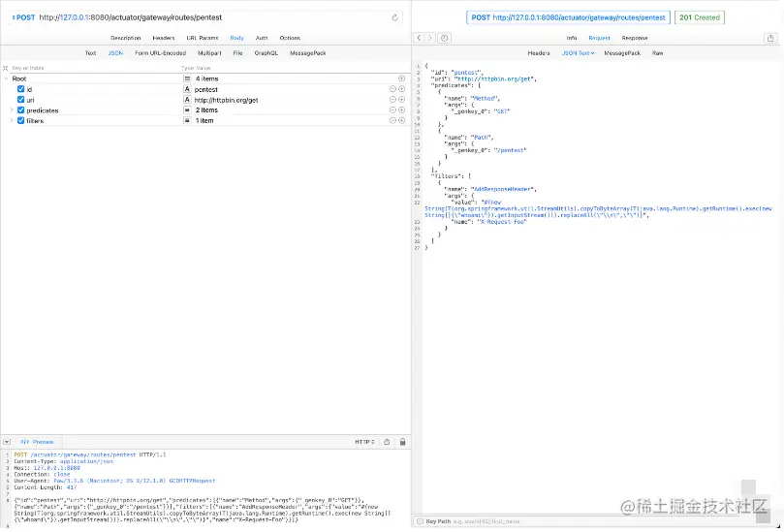Collapse the Root node
This screenshot has width=784, height=532.
coord(6,78)
